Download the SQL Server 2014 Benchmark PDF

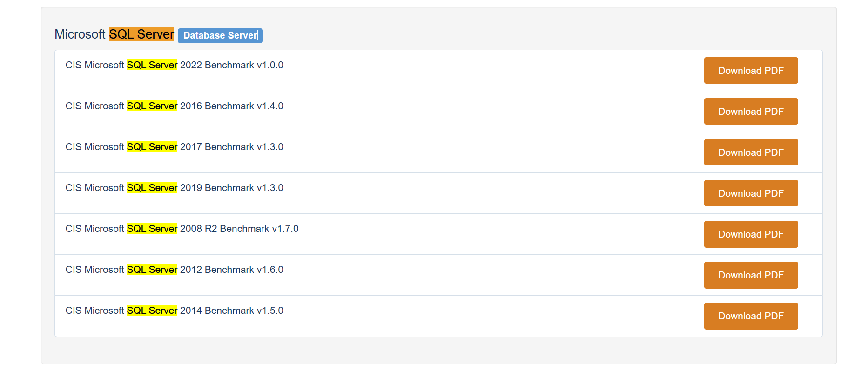point(751,316)
